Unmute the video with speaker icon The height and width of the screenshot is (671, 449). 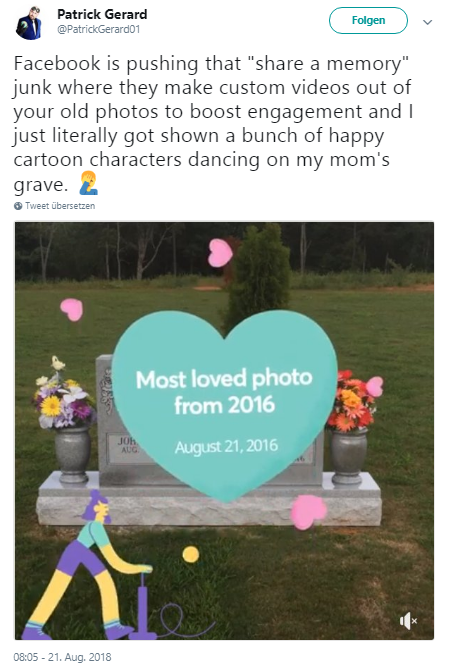[408, 620]
